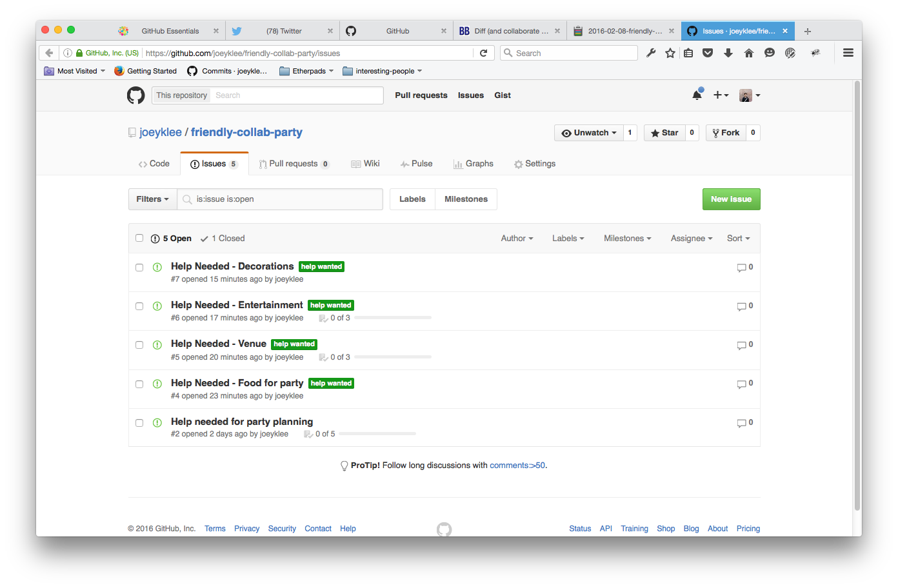Select the Help Needed - Venue checkbox
This screenshot has width=898, height=588.
coord(139,345)
